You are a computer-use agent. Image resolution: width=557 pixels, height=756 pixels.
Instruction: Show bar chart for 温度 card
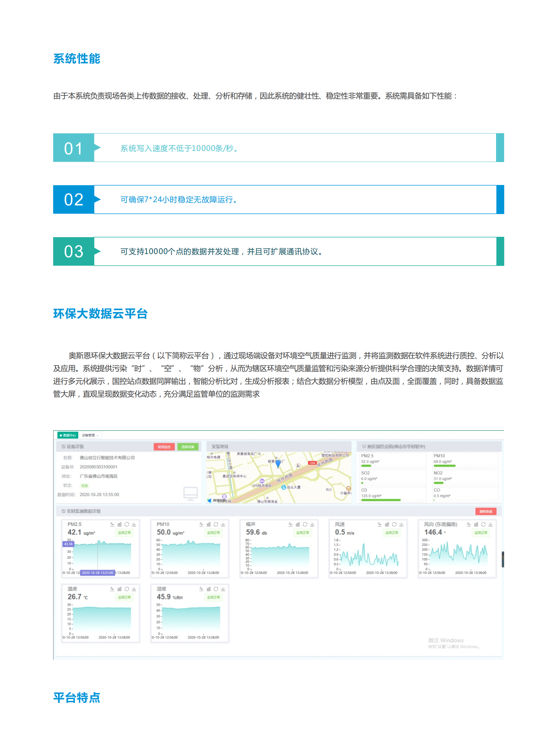[119, 588]
